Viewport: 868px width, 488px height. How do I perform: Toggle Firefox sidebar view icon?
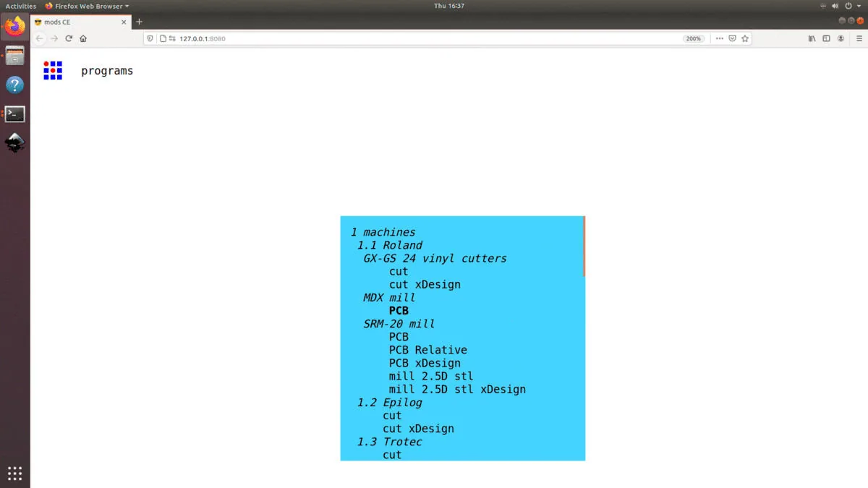[827, 38]
